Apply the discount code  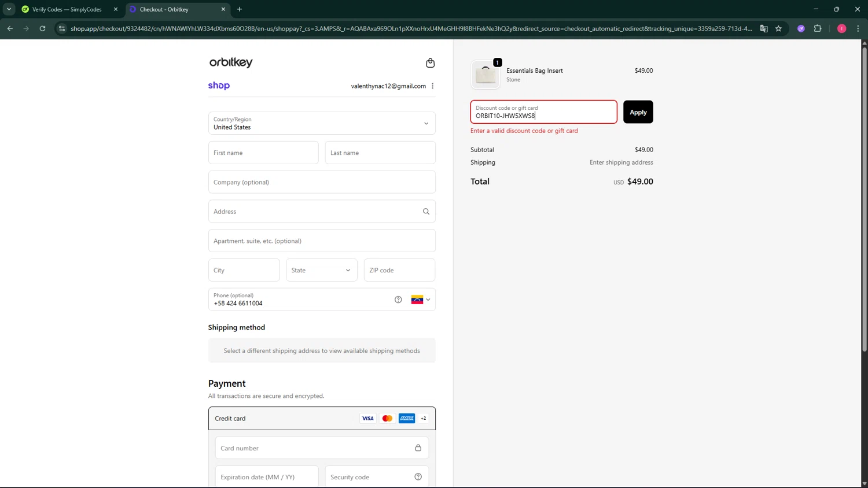click(x=638, y=112)
